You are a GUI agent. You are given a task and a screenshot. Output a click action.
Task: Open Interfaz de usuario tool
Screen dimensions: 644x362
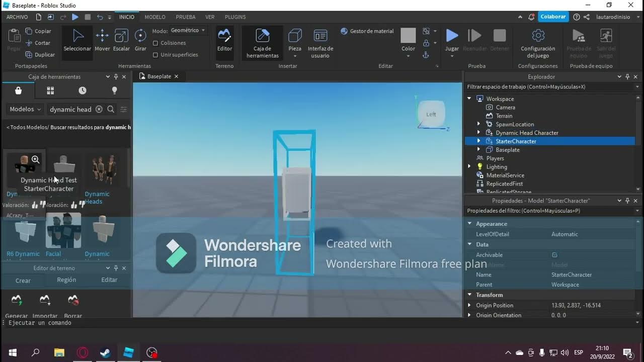click(320, 43)
